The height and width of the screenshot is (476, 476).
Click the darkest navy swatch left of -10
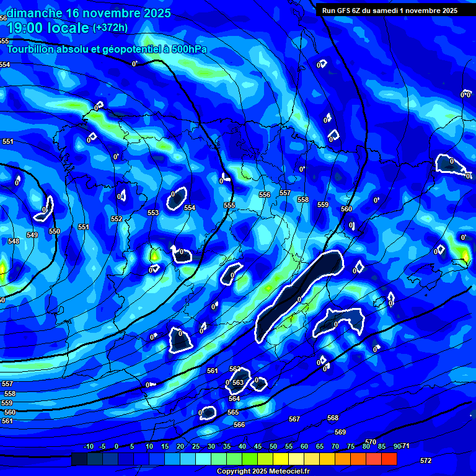(79, 459)
